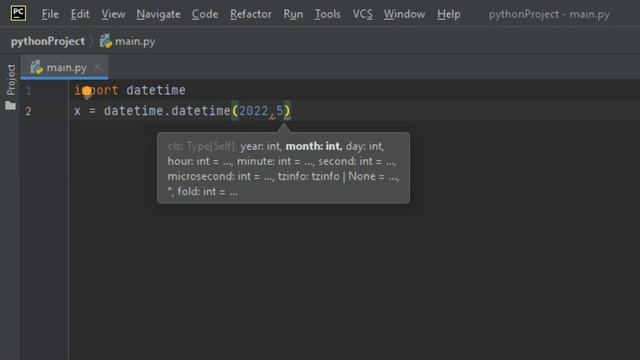Close the main.py editor tab
This screenshot has width=640, height=360.
click(97, 67)
